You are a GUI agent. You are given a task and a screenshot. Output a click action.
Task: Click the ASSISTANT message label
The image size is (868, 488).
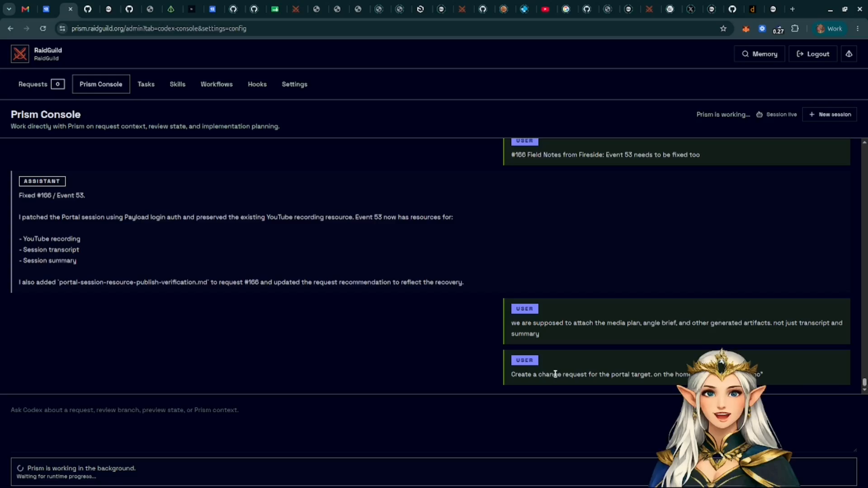(42, 181)
